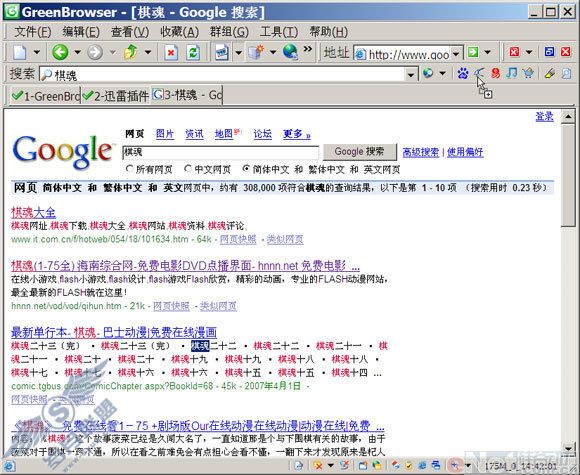Viewport: 580px width, 475px height.
Task: Expand the address bar URL dropdown
Action: pos(456,54)
